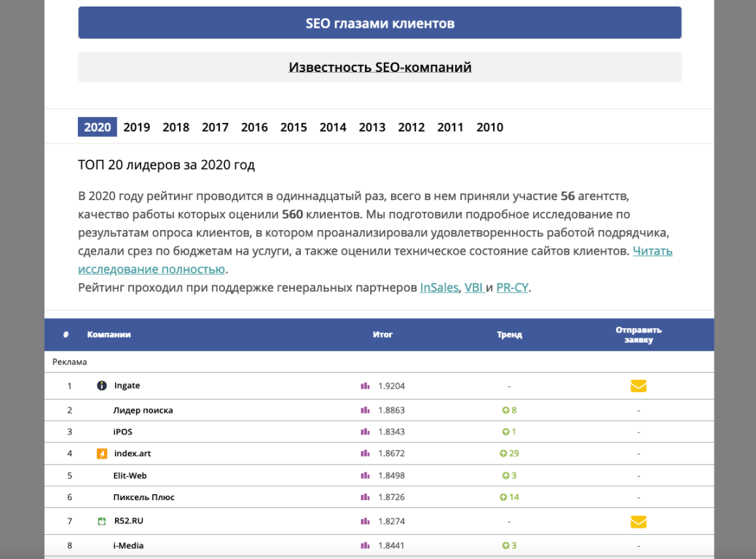756x559 pixels.
Task: Switch to the 2017 year tab
Action: pyautogui.click(x=215, y=127)
